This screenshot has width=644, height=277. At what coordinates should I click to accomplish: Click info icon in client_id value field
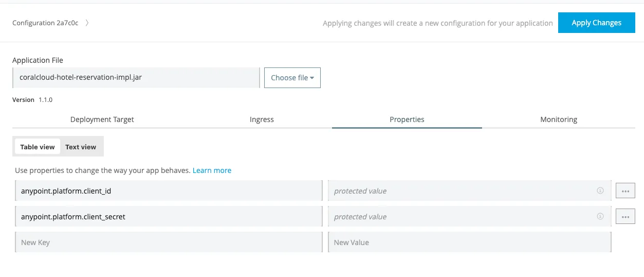pyautogui.click(x=600, y=191)
